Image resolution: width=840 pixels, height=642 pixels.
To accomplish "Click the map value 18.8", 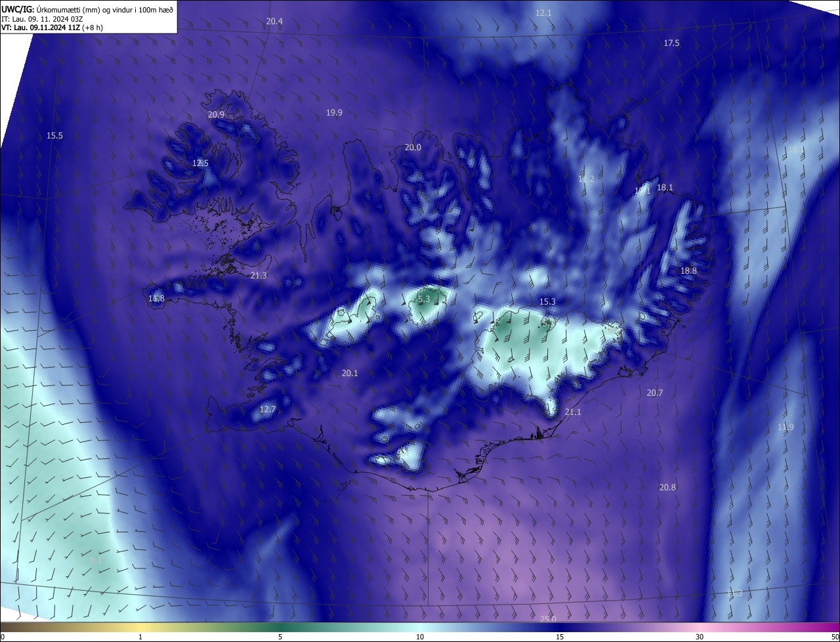I will click(688, 271).
